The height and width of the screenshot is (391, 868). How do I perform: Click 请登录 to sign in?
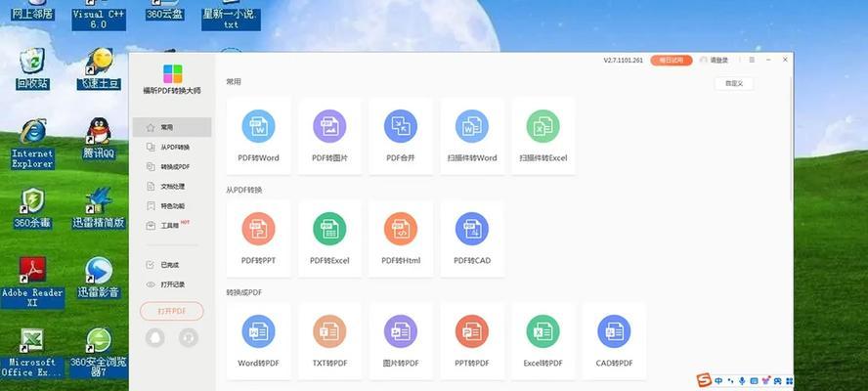coord(715,61)
